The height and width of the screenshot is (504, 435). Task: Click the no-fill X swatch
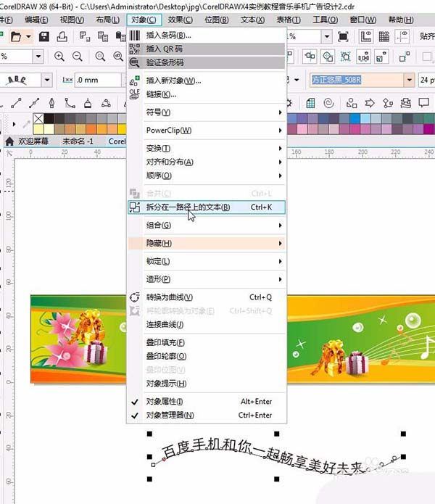(x=38, y=119)
